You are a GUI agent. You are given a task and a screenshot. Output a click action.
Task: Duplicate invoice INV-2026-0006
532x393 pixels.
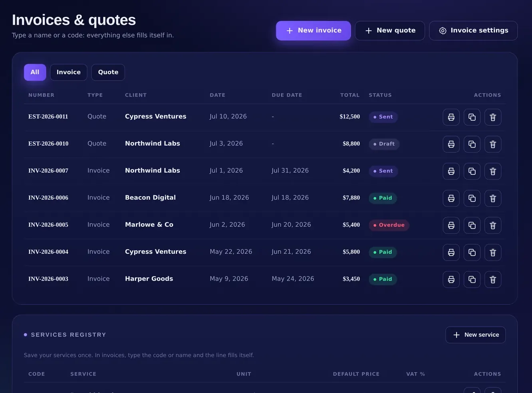(x=472, y=198)
